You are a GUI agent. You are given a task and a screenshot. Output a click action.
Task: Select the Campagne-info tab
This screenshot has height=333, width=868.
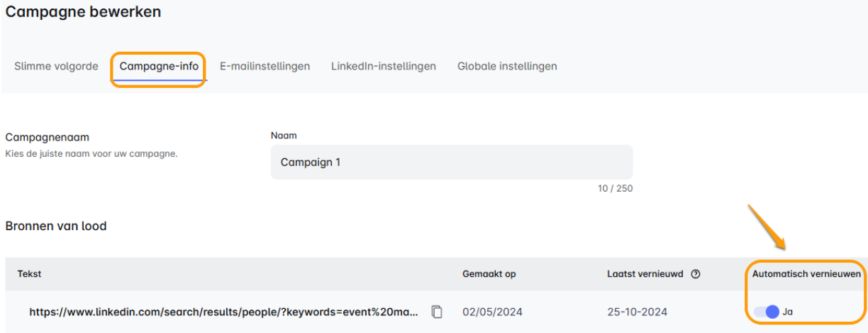click(159, 66)
